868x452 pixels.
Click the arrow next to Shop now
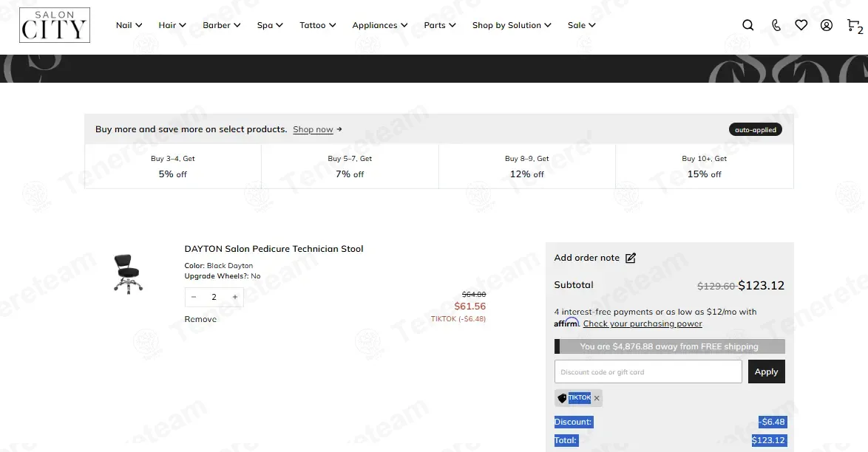click(x=339, y=129)
